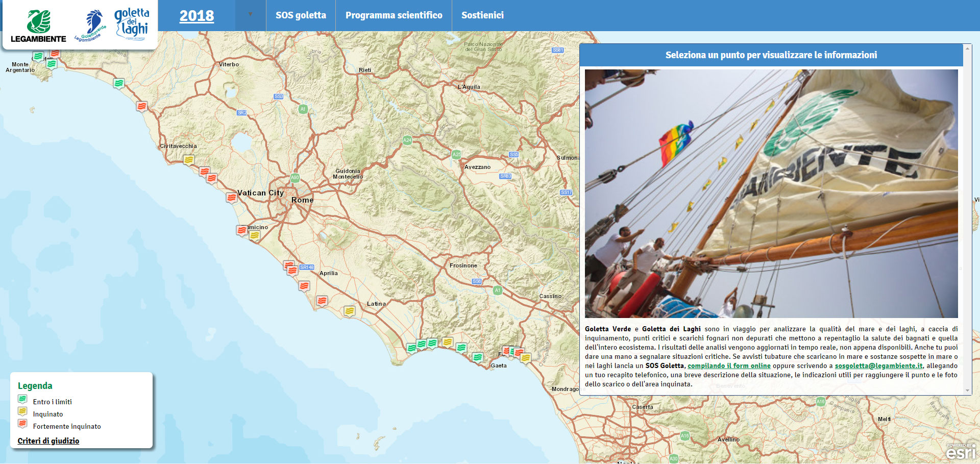Follow the 'compilando il form online' link

click(729, 366)
